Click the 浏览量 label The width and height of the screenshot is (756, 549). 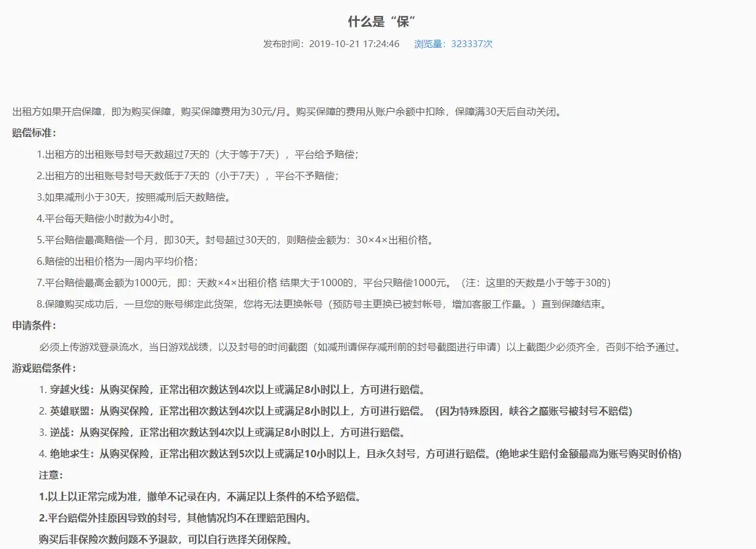[x=428, y=43]
